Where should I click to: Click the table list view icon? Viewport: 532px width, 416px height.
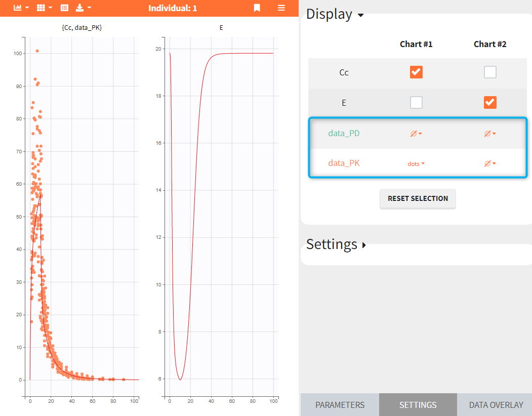(x=64, y=8)
